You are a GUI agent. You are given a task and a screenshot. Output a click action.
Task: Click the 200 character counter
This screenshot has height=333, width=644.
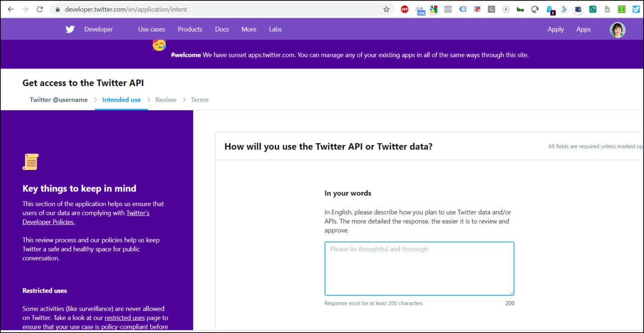510,303
